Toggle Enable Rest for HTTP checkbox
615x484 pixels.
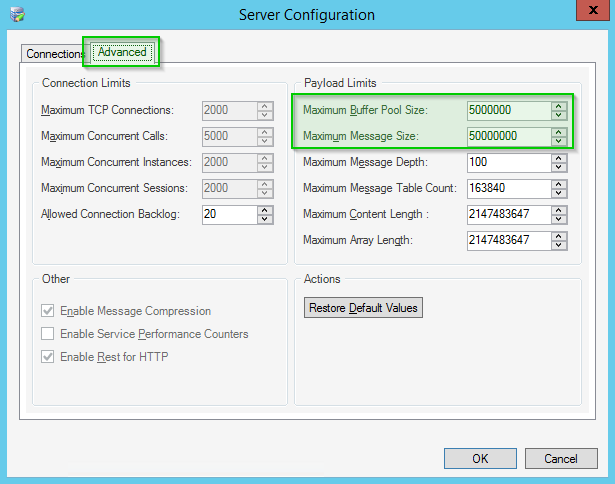coord(48,357)
